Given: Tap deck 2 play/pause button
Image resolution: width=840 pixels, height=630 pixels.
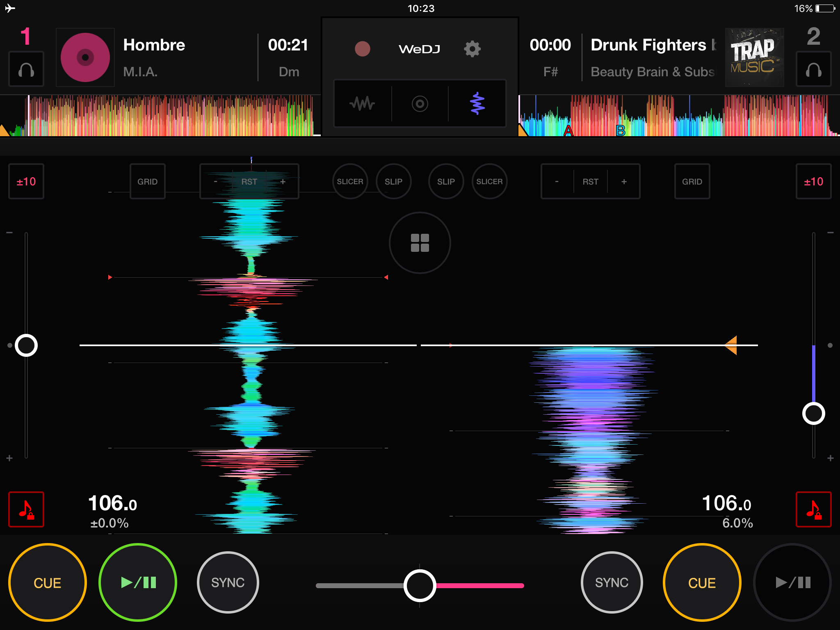Looking at the screenshot, I should pos(792,582).
